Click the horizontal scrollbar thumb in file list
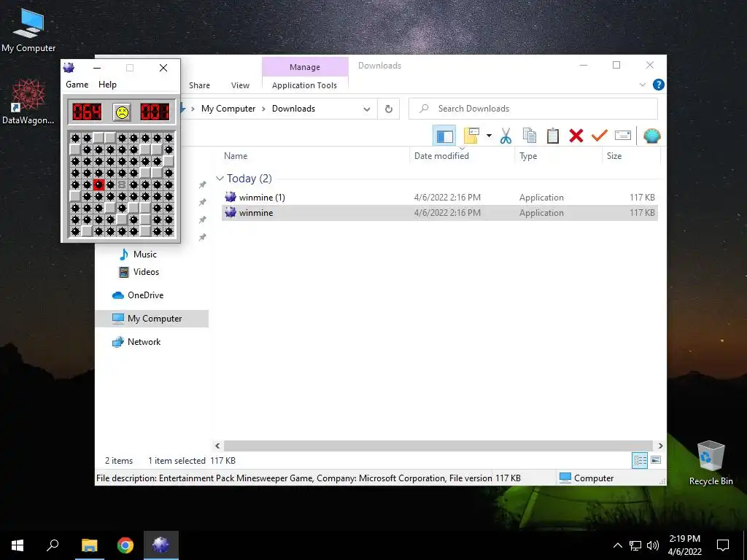This screenshot has width=747, height=560. pos(438,446)
